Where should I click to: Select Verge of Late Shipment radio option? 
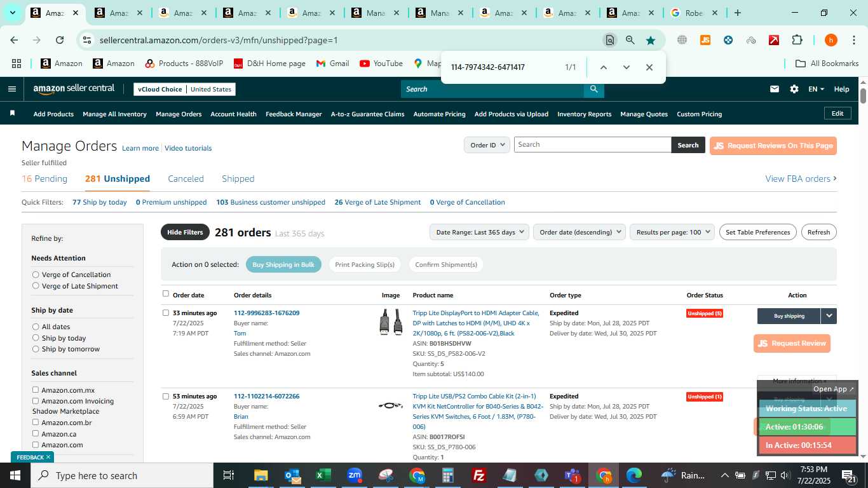[36, 286]
